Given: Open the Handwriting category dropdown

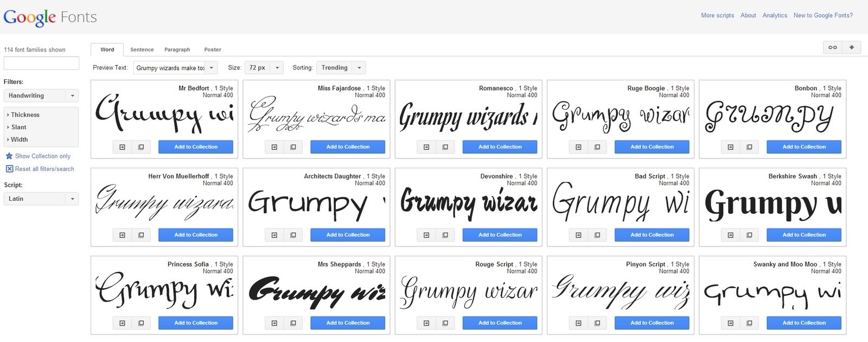Looking at the screenshot, I should (41, 96).
